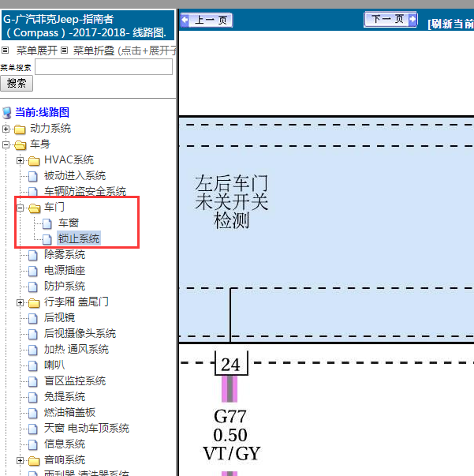Open 后视镜 diagram
Screen dimensions: 474x476
coord(59,318)
